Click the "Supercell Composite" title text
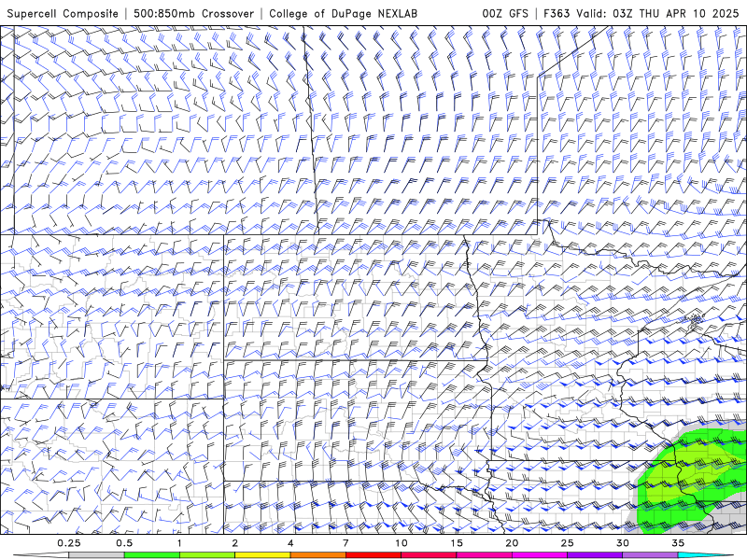The image size is (747, 560). coord(63,13)
